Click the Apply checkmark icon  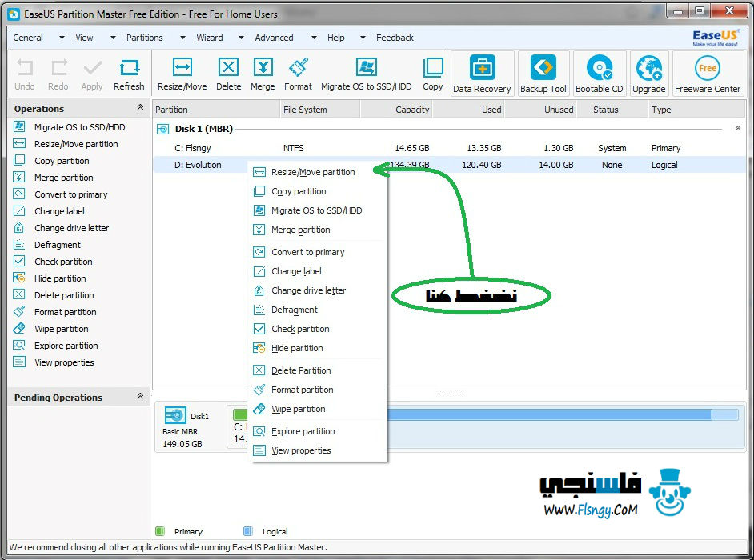point(92,67)
